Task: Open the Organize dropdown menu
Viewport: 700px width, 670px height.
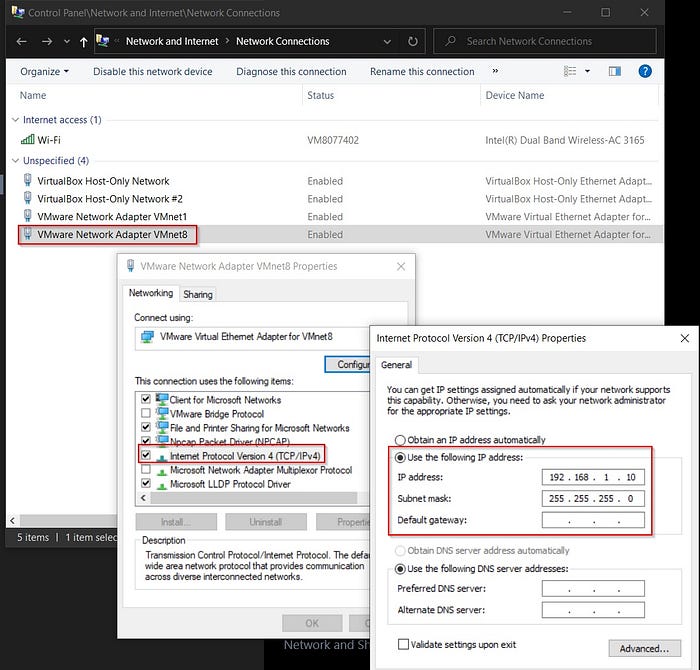Action: click(45, 72)
